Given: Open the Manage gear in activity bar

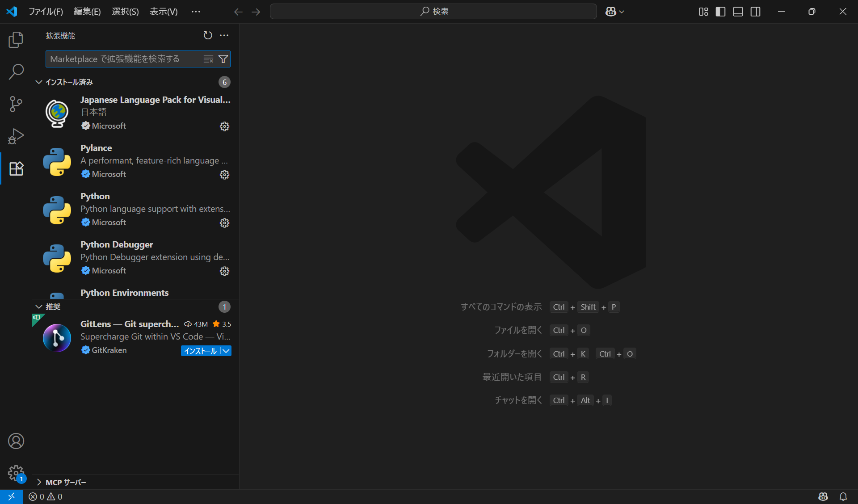Looking at the screenshot, I should point(16,473).
